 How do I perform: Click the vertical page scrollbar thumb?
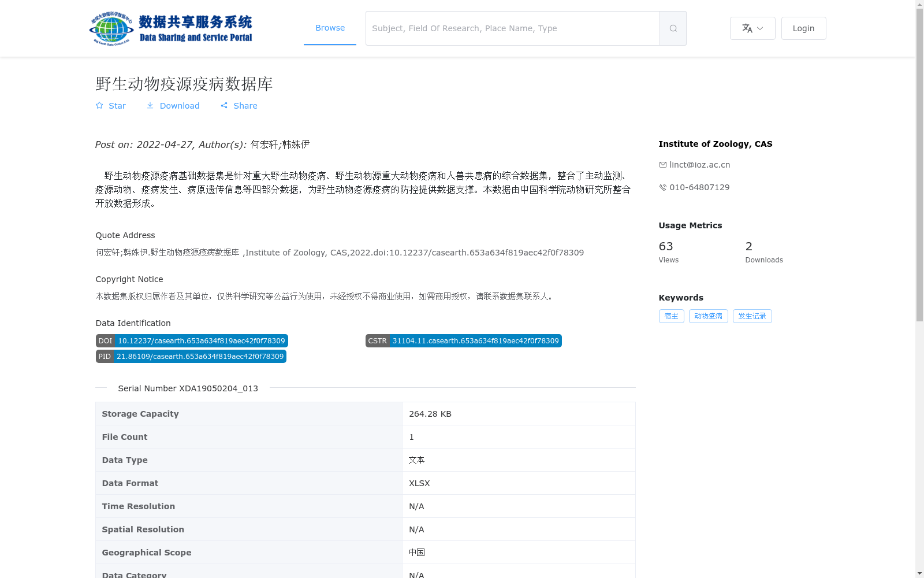click(919, 165)
